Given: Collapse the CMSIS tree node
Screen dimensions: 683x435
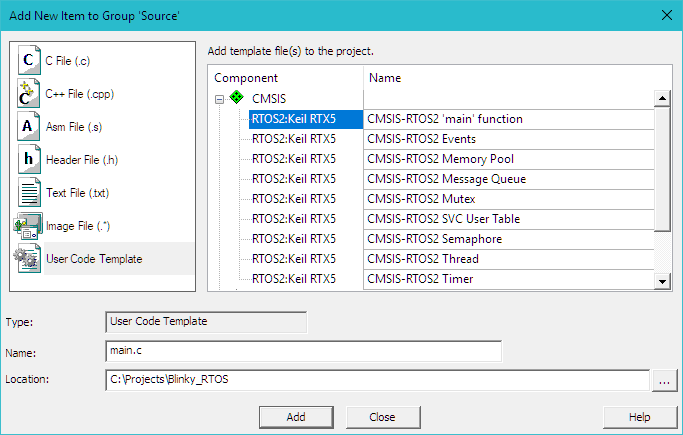Looking at the screenshot, I should (219, 99).
